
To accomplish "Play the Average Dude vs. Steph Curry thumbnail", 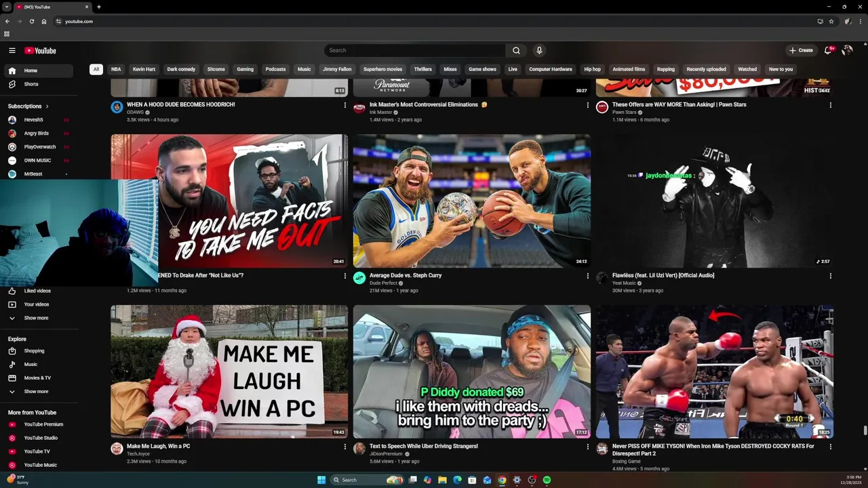I will [471, 201].
